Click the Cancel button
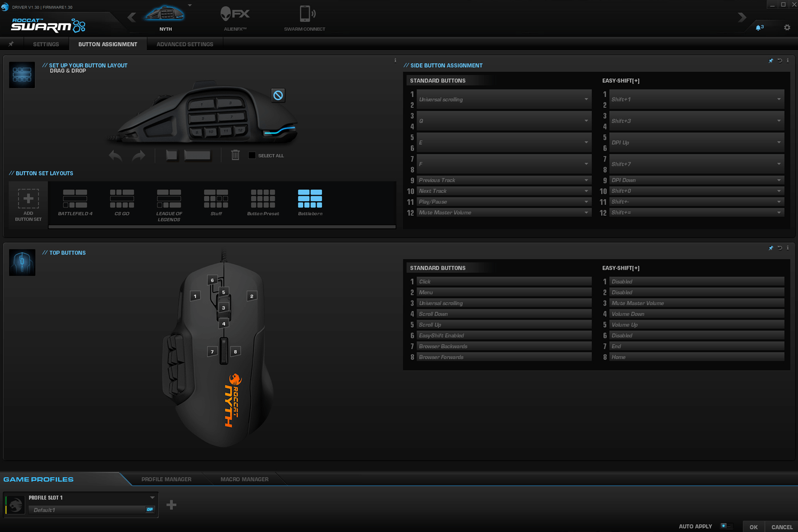Viewport: 798px width, 532px height. (x=782, y=527)
